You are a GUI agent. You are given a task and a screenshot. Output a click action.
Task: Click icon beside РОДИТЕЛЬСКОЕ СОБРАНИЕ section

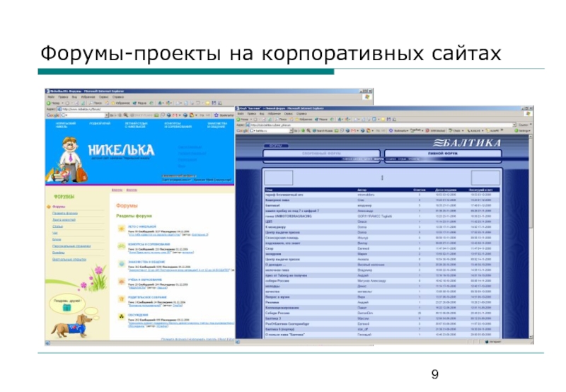coord(121,299)
